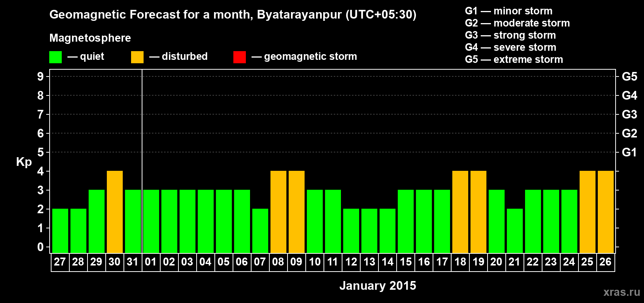Click date cell 17 on the x-axis

(442, 262)
